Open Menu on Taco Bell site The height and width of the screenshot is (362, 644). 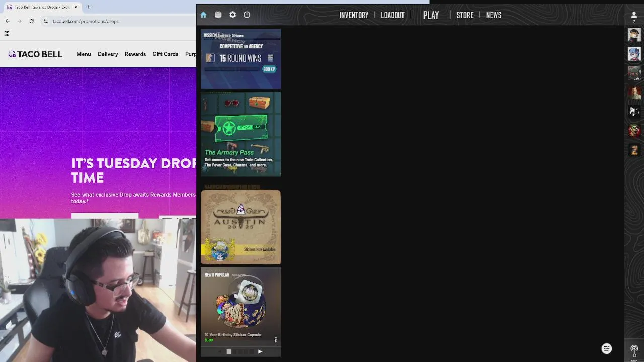(x=84, y=54)
